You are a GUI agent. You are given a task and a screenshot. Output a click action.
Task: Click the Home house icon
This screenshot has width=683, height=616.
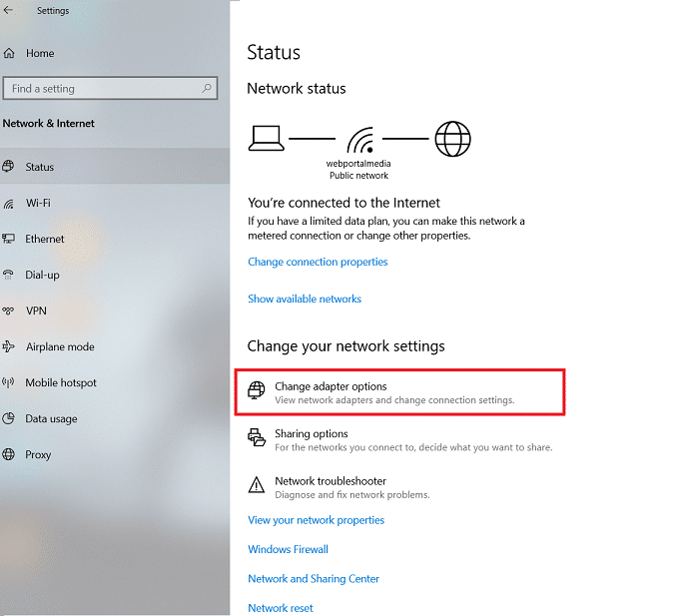[x=9, y=53]
